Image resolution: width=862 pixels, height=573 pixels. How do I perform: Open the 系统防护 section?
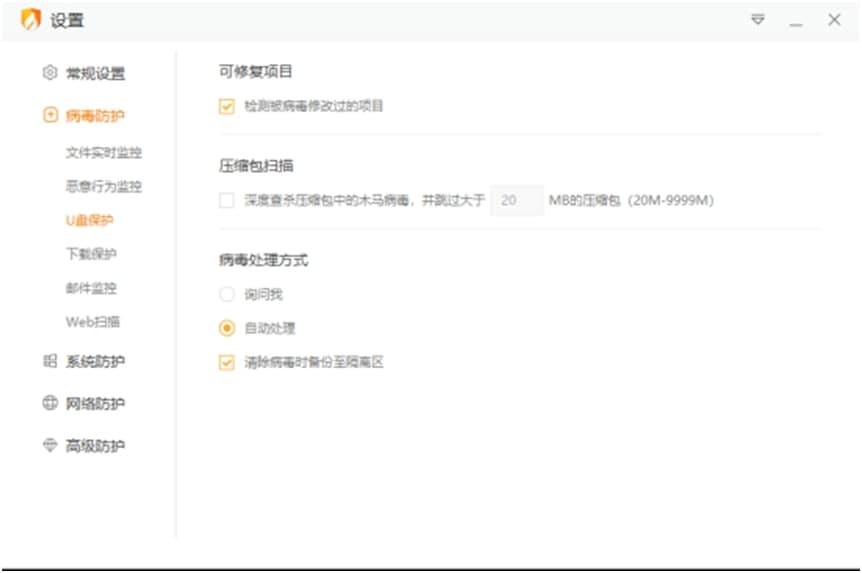coord(95,361)
